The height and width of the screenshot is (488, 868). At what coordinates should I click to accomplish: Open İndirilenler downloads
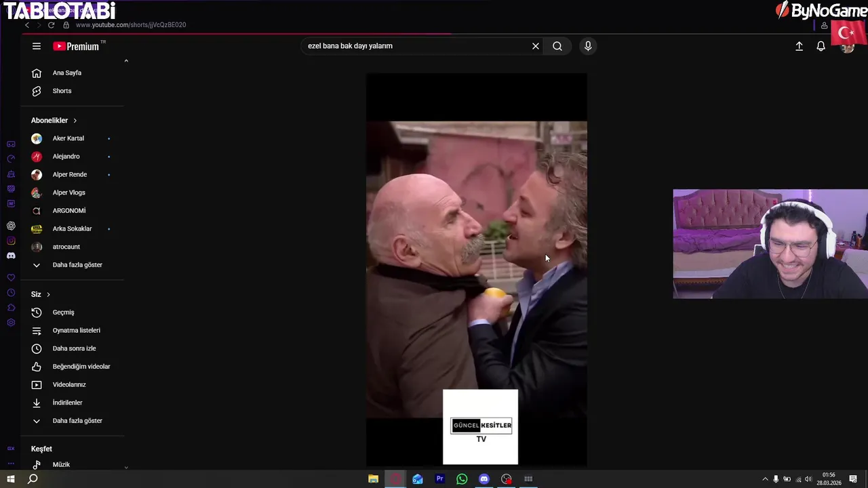click(72, 403)
